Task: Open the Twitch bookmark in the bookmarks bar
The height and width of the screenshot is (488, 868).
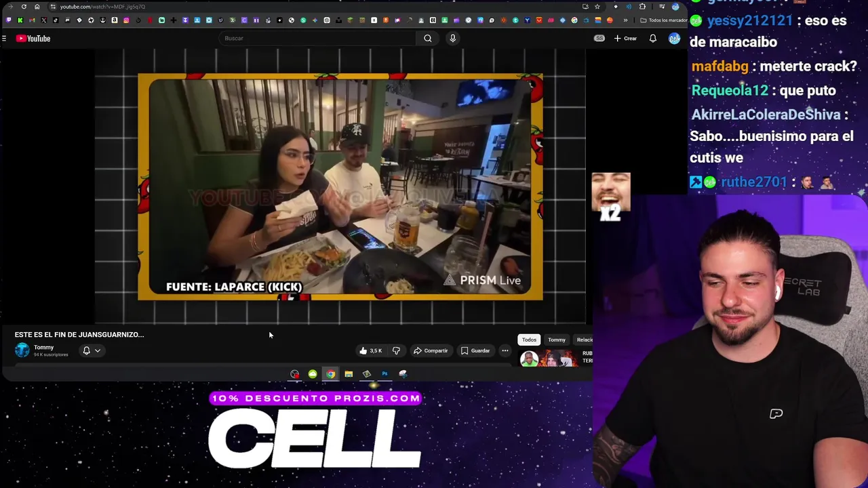Action: 8,20
